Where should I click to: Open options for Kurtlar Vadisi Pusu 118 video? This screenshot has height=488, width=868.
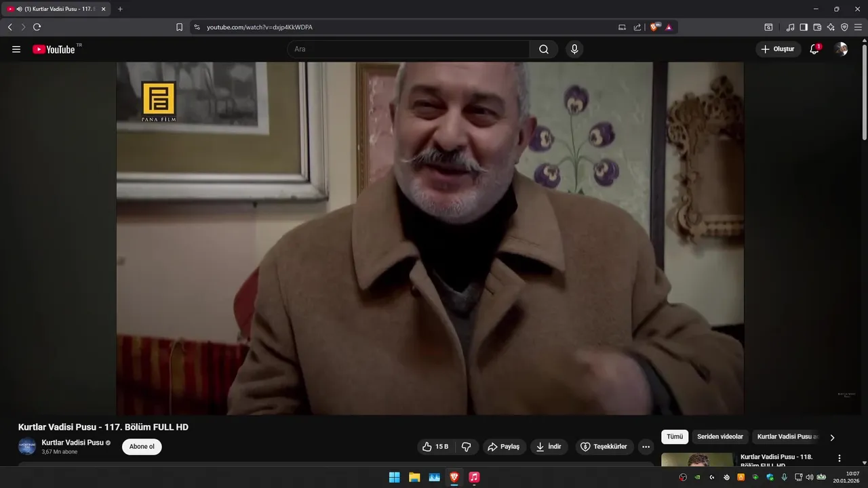click(x=840, y=458)
